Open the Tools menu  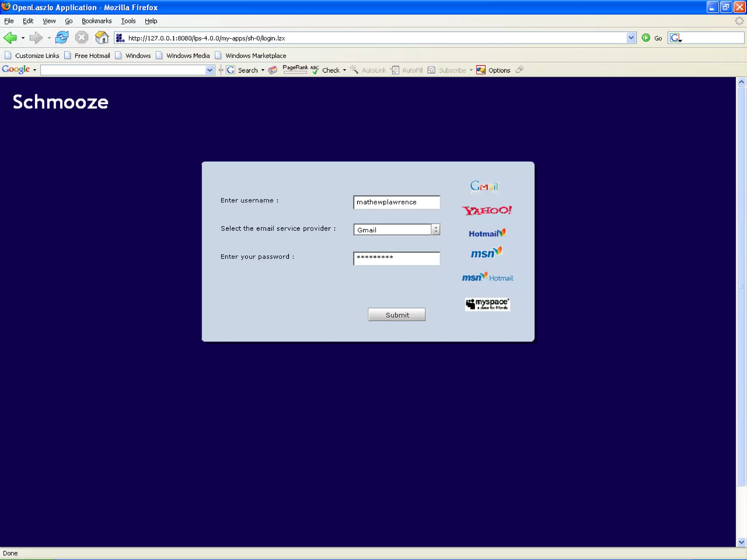coord(128,21)
